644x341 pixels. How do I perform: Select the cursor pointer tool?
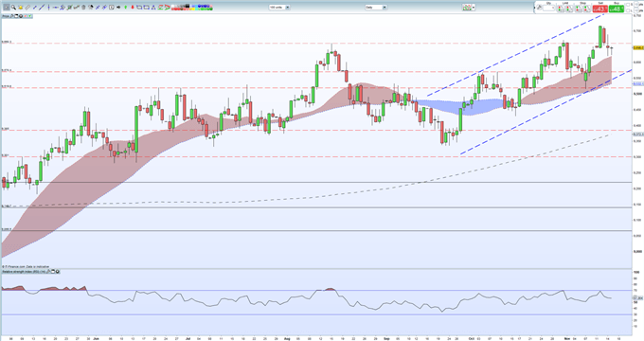pyautogui.click(x=7, y=7)
